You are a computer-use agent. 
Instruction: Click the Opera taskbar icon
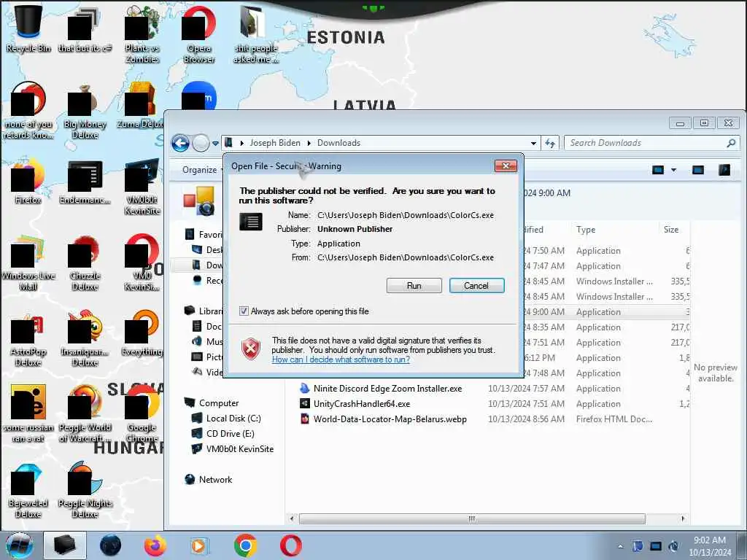tap(290, 545)
